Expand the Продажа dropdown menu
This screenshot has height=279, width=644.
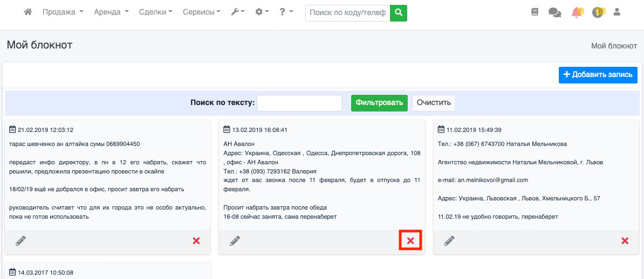point(63,12)
